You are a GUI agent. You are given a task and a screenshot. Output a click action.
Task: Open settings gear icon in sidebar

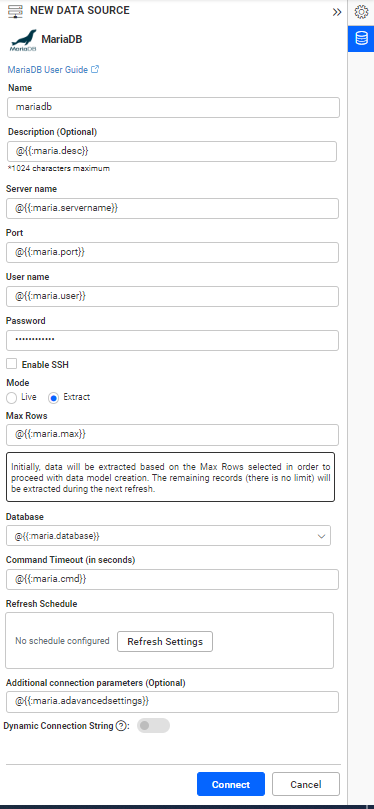pyautogui.click(x=361, y=12)
